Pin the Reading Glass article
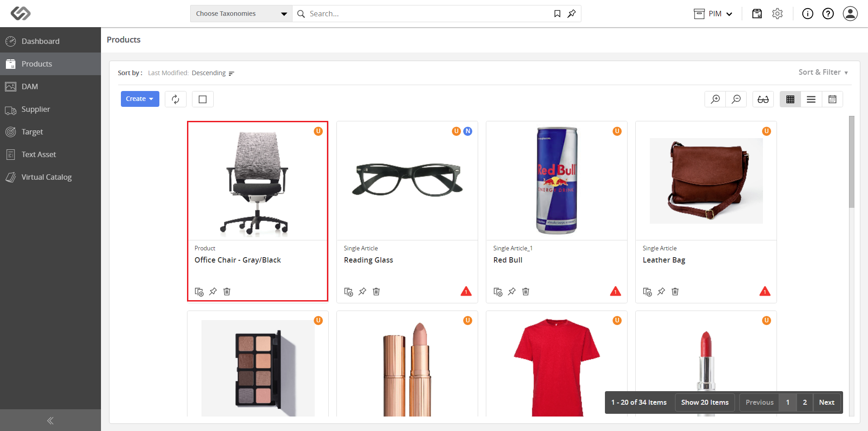 362,292
